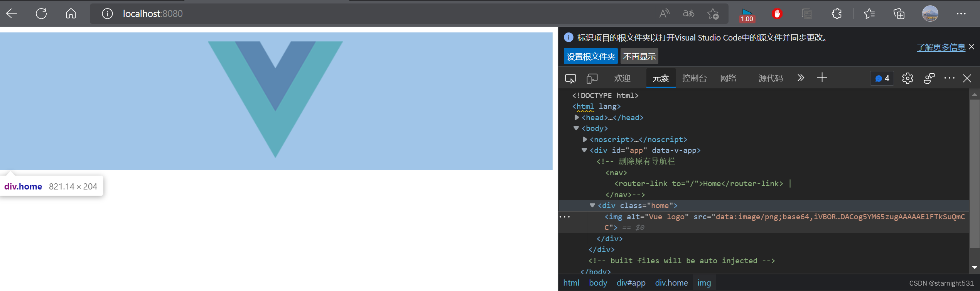980x291 pixels.
Task: Click the scroll up arrow in Elements panel
Action: coord(975,94)
